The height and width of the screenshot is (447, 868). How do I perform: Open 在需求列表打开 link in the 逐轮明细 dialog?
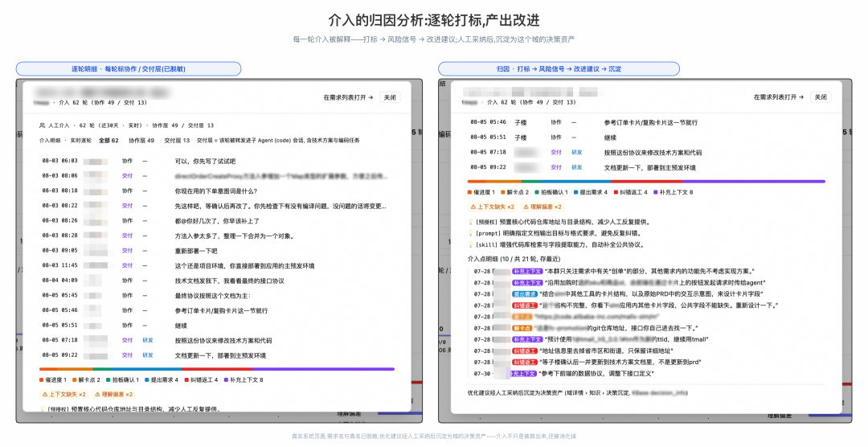click(x=348, y=97)
